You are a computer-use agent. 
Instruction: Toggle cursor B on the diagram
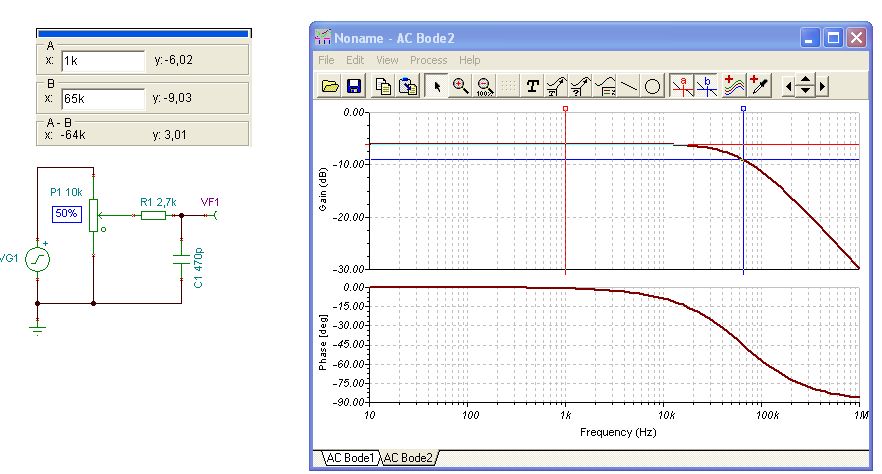[x=706, y=86]
